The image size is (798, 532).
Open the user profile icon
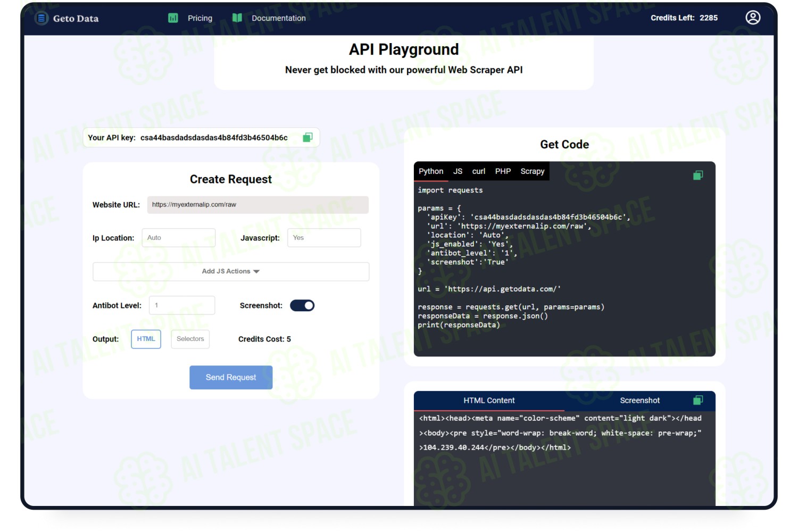pos(753,18)
